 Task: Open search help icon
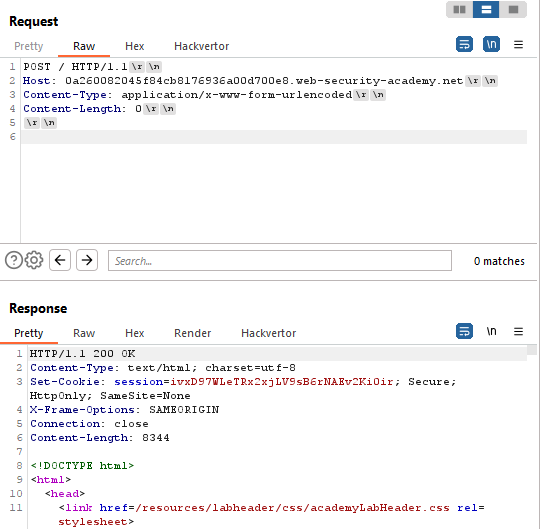(x=14, y=260)
